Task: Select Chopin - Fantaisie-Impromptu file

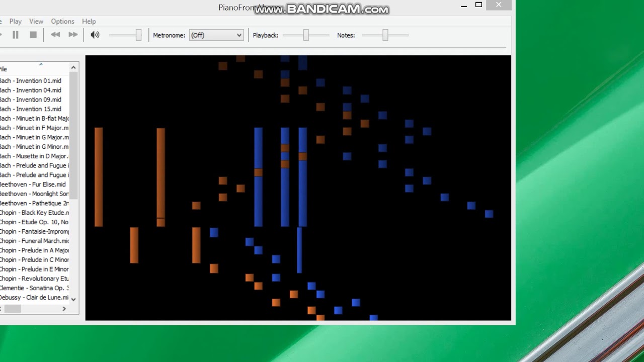Action: pyautogui.click(x=34, y=231)
